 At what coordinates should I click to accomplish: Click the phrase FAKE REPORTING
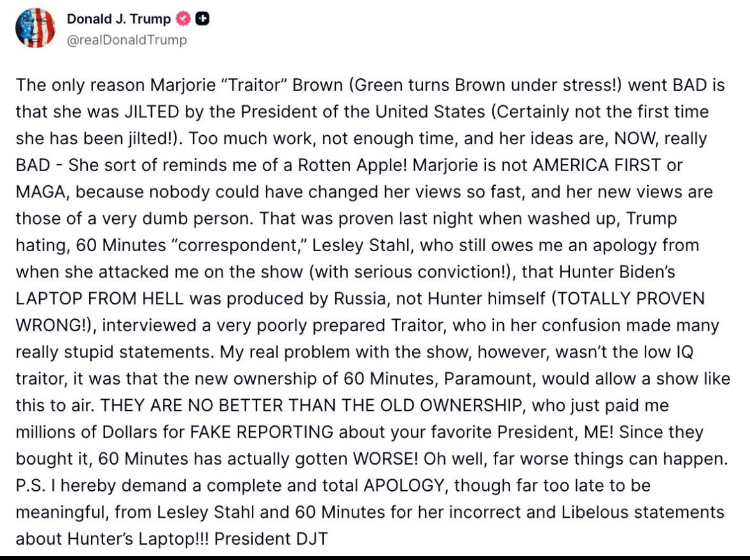(262, 432)
